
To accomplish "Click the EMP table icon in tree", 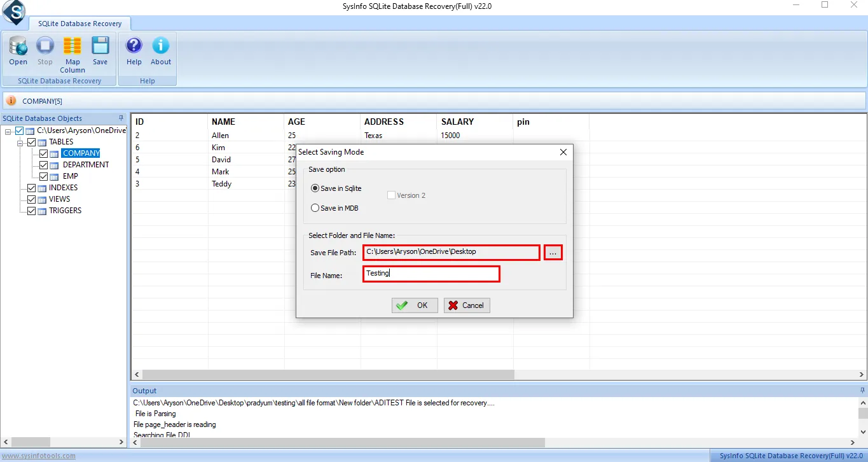I will click(x=55, y=176).
